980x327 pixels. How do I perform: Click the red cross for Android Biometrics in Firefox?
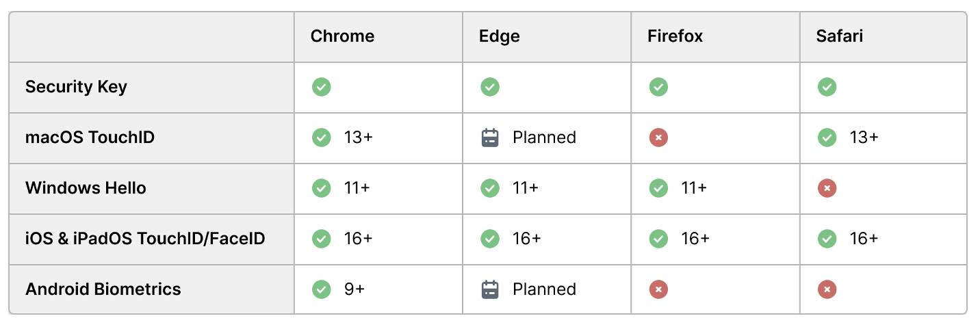click(x=658, y=289)
